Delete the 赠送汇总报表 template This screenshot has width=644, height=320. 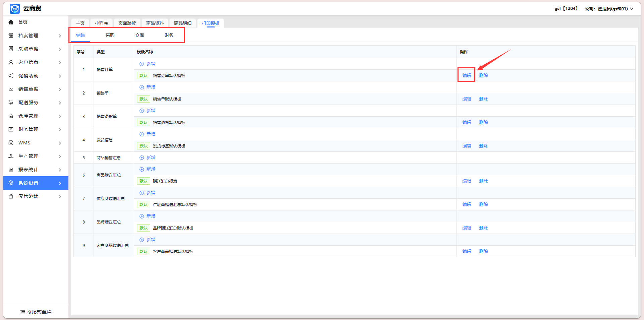483,181
